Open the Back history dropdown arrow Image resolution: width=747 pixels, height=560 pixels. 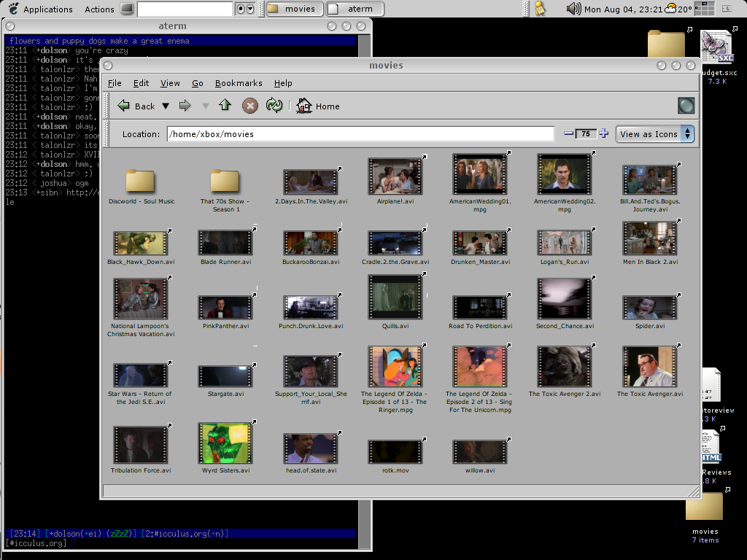pyautogui.click(x=166, y=106)
